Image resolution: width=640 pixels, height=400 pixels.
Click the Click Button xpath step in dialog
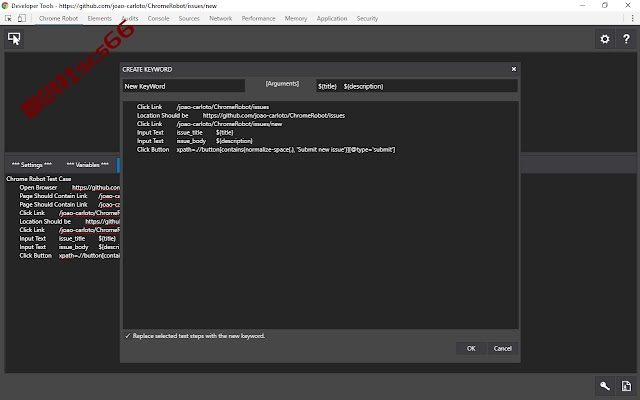(266, 150)
